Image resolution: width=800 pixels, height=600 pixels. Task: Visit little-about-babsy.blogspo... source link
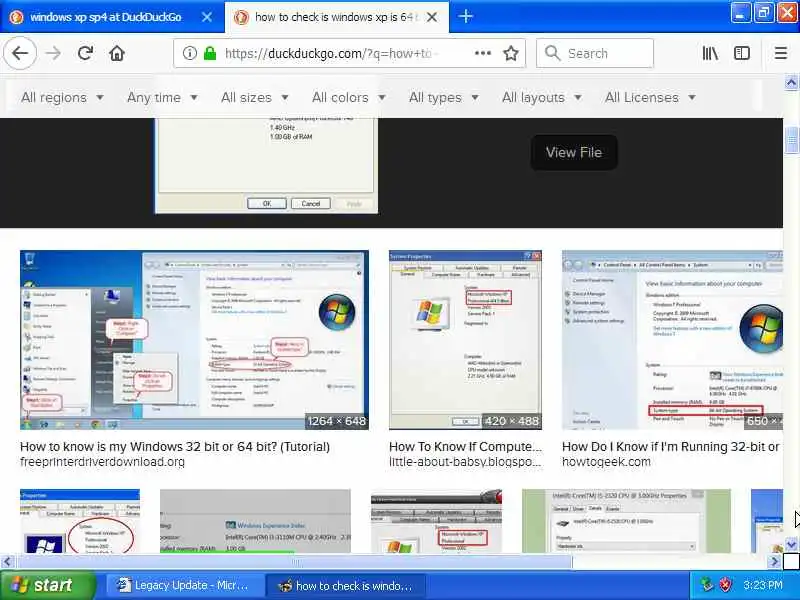pos(465,462)
